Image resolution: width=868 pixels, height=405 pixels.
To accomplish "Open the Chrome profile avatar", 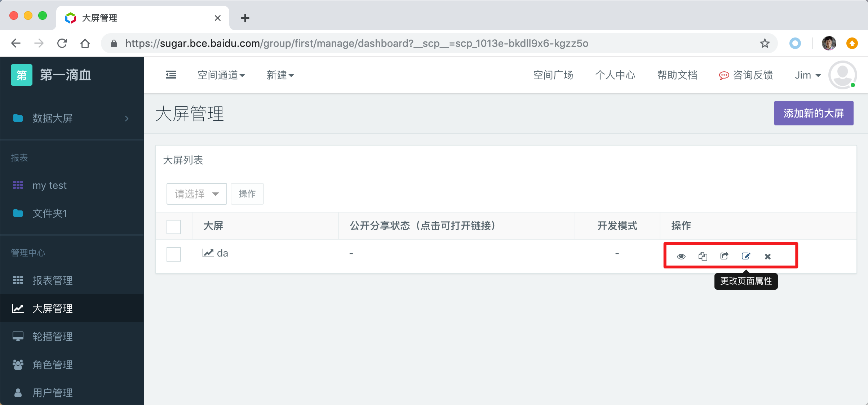I will pyautogui.click(x=829, y=43).
